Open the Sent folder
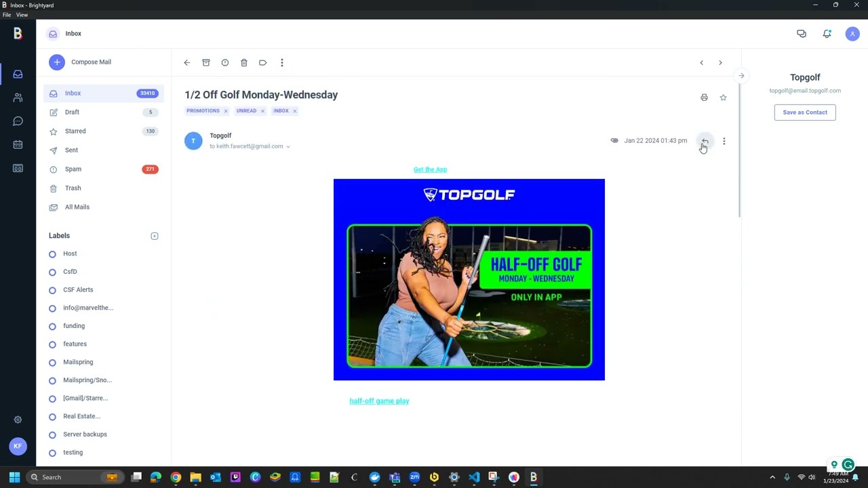The height and width of the screenshot is (488, 868). (x=104, y=150)
